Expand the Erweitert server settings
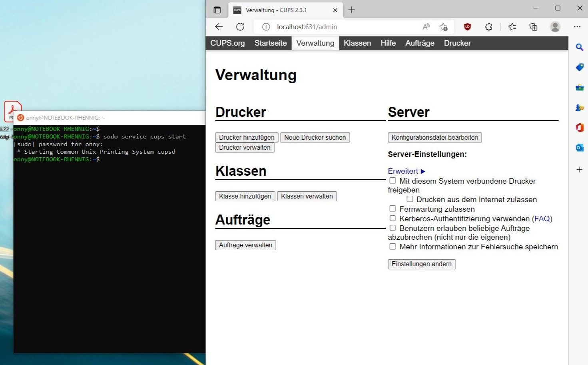Image resolution: width=588 pixels, height=365 pixels. pyautogui.click(x=403, y=171)
